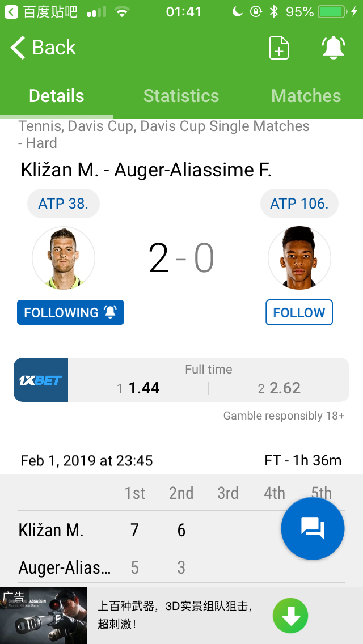Open Auger-Aliassime F. player photo
Image resolution: width=363 pixels, height=644 pixels.
point(299,259)
